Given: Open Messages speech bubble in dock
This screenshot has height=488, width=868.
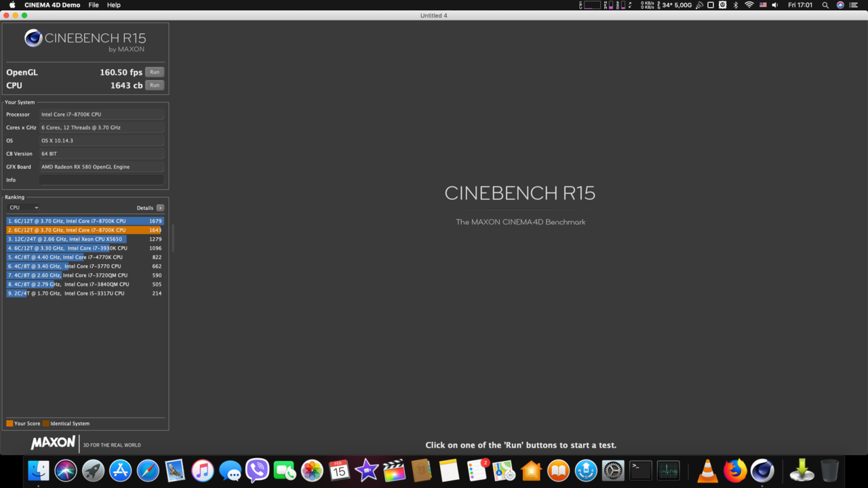Looking at the screenshot, I should [230, 470].
